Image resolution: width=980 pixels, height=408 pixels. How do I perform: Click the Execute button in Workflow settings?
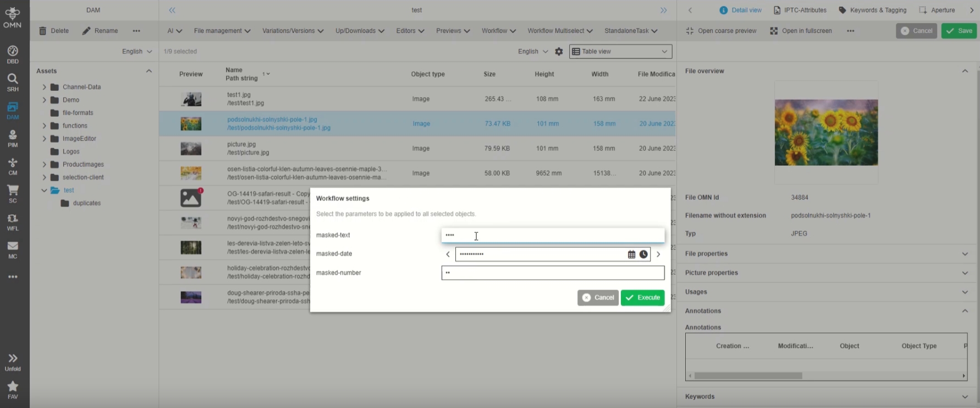[642, 297]
